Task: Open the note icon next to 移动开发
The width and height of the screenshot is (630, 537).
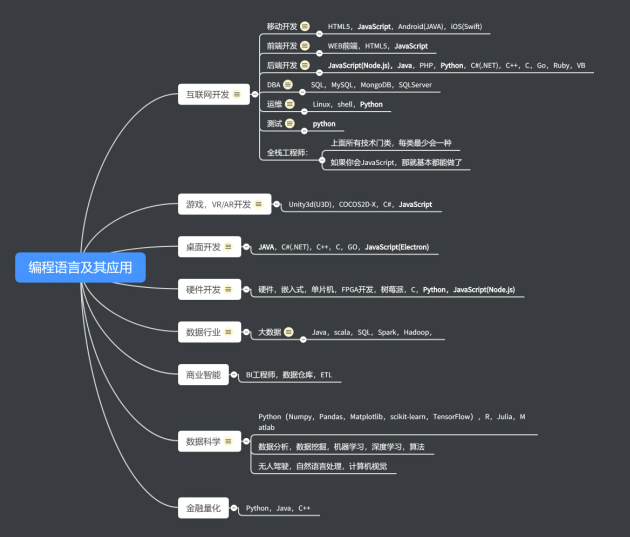Action: click(x=304, y=26)
